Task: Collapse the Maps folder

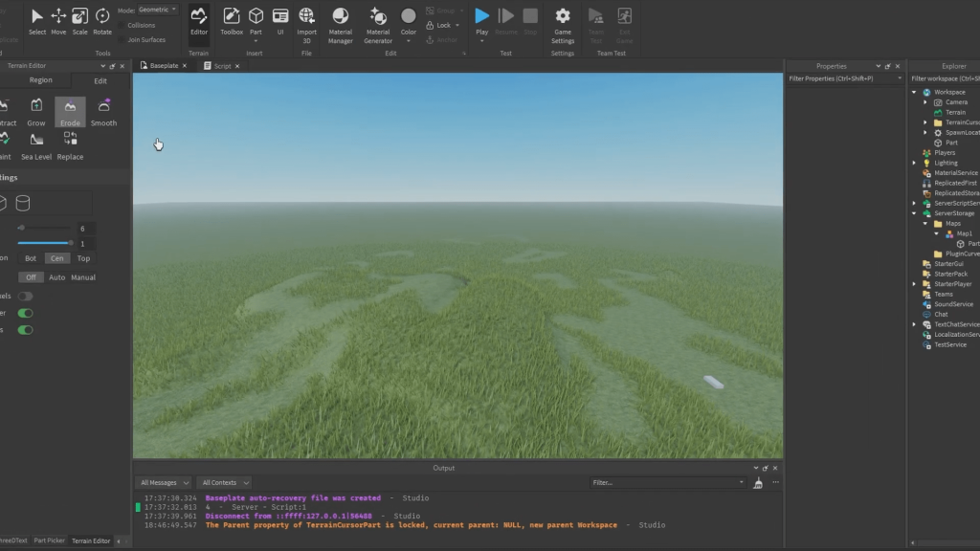Action: pos(925,223)
